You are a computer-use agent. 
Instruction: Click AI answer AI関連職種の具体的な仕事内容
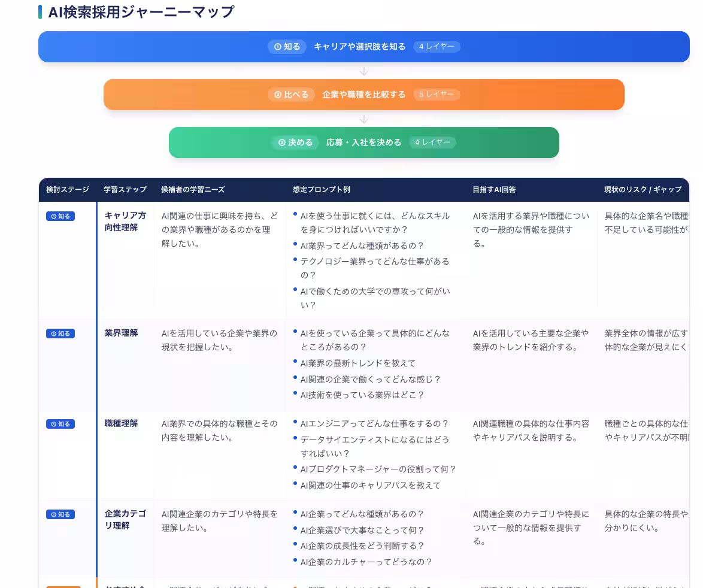[x=531, y=431]
